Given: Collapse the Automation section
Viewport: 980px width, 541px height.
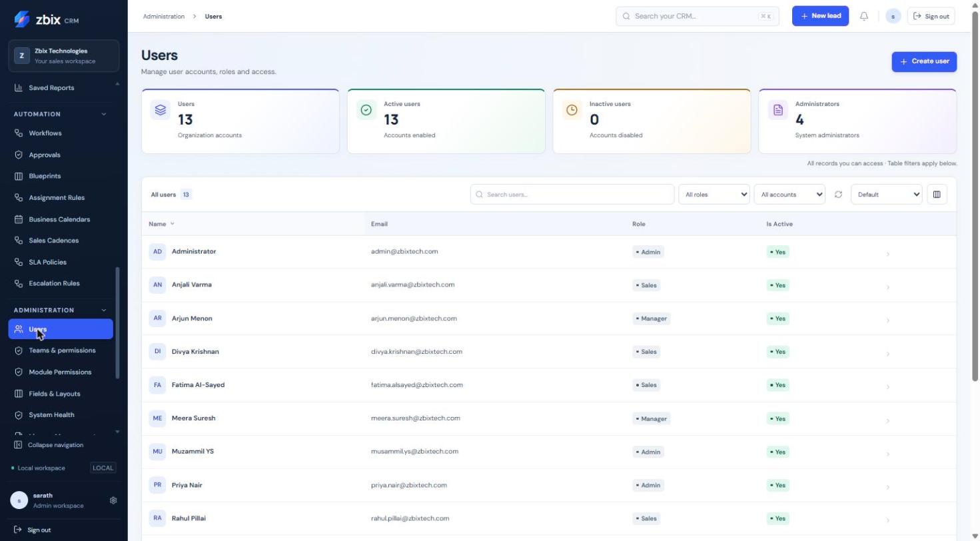Looking at the screenshot, I should [x=104, y=115].
